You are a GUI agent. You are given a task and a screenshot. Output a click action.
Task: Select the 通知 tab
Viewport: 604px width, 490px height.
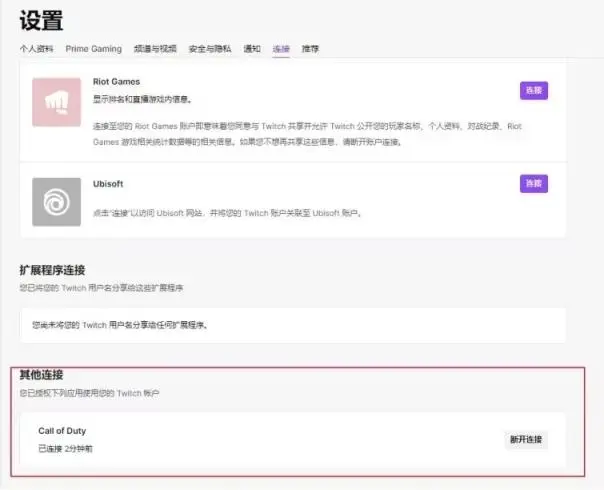click(x=252, y=49)
